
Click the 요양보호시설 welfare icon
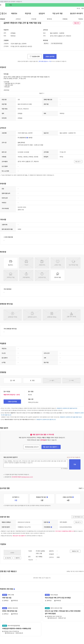click(x=42, y=276)
